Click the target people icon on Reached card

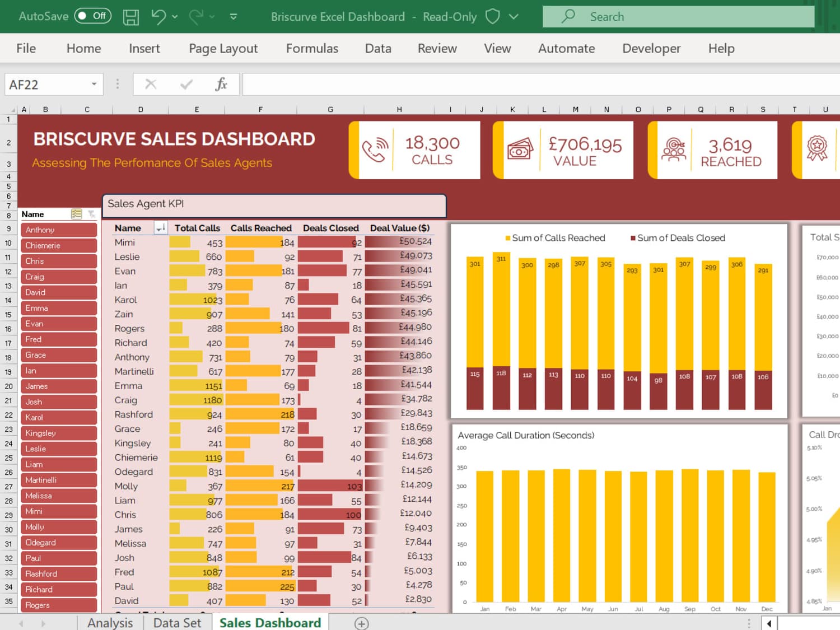[x=674, y=150]
